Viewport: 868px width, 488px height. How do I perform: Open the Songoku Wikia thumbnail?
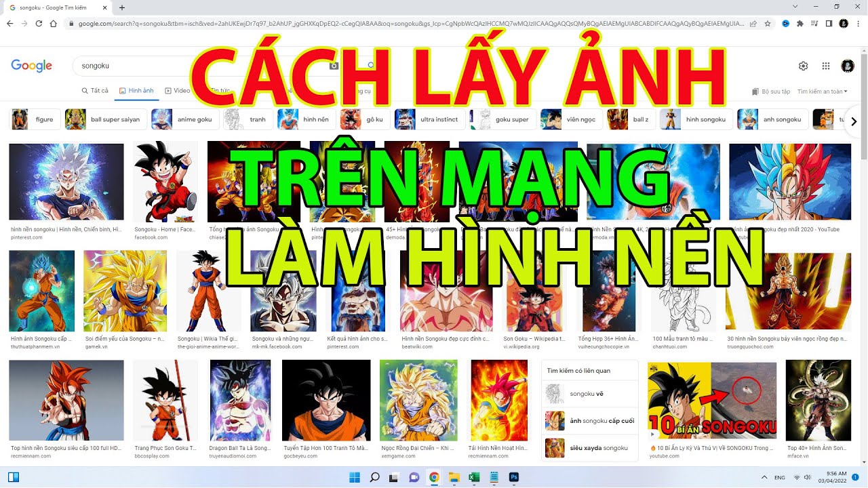(209, 291)
